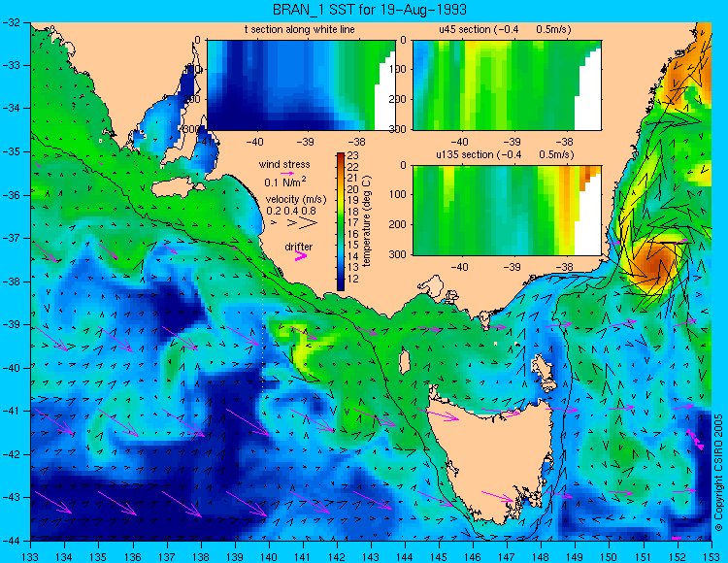Image resolution: width=728 pixels, height=563 pixels.
Task: Click the '-37' latitude label on left axis
Action: pos(14,238)
